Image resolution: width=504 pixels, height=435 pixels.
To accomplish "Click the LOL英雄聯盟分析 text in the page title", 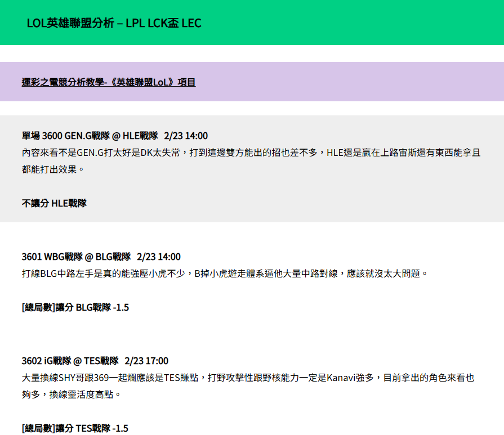I will tap(70, 23).
